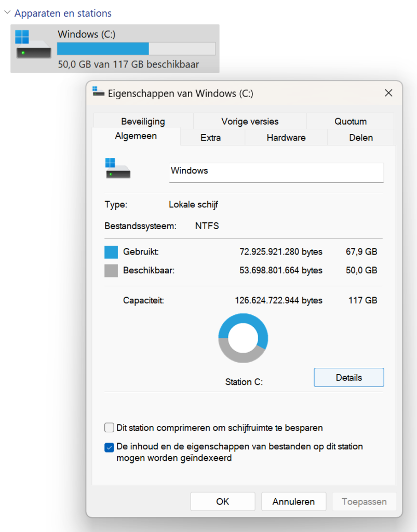Click the Windows (C:) drive name label
Screen dimensions: 417x532
(86, 34)
